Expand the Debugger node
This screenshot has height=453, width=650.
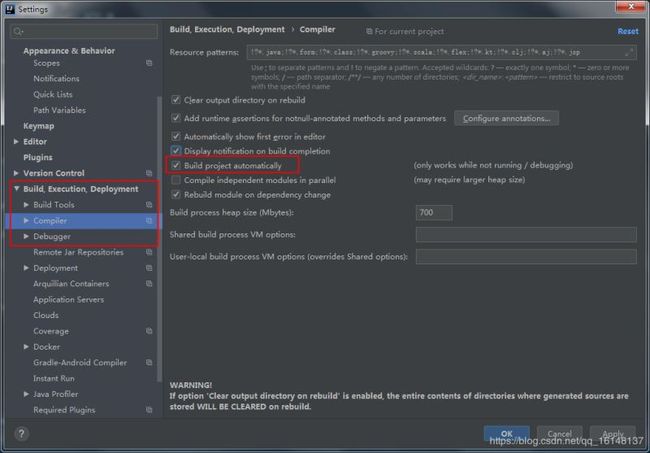click(26, 236)
